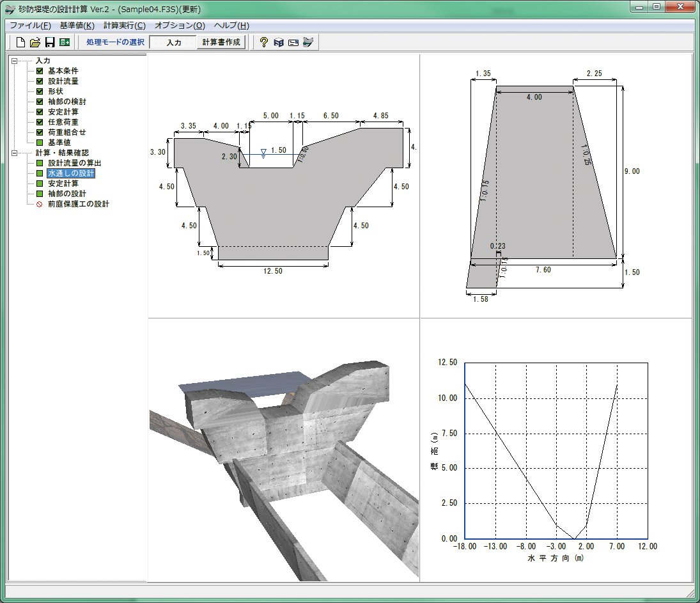This screenshot has width=700, height=603.
Task: Click the green square icon beside 設計流量の算出
Action: tap(40, 163)
